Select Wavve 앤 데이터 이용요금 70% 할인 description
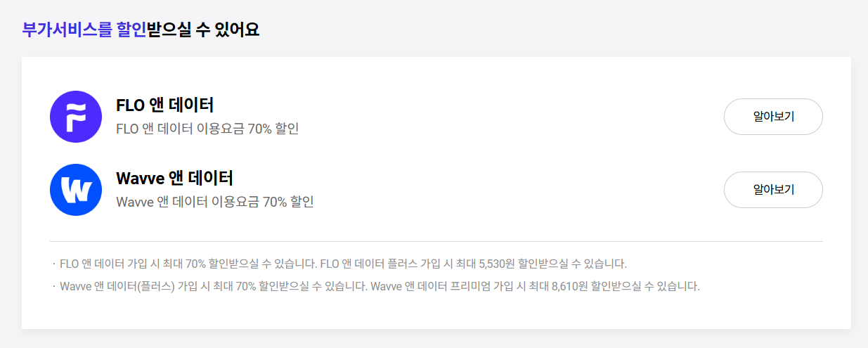 214,202
